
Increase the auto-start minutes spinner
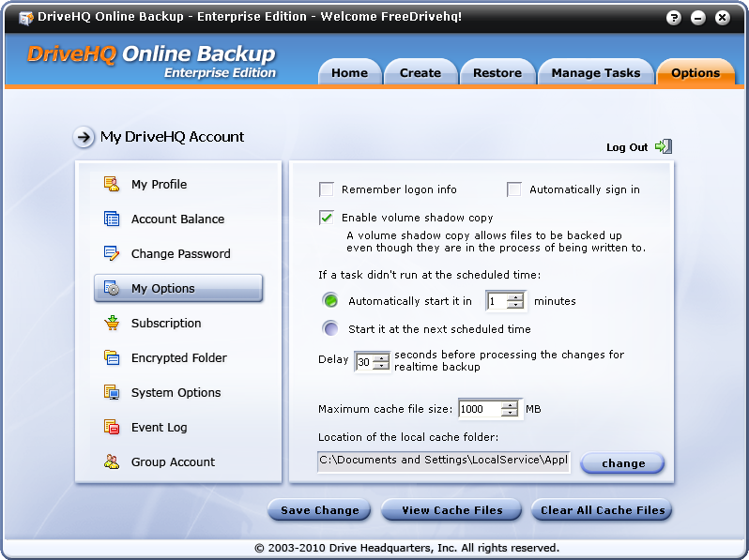515,297
